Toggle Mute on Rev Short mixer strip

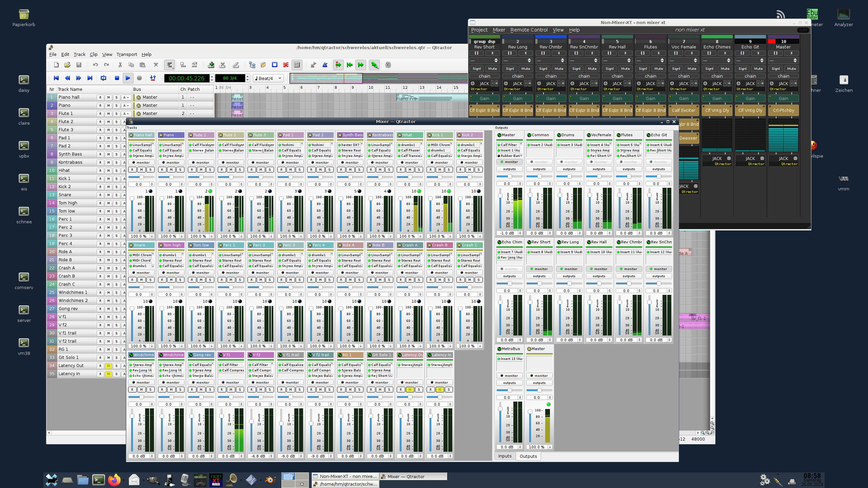492,69
